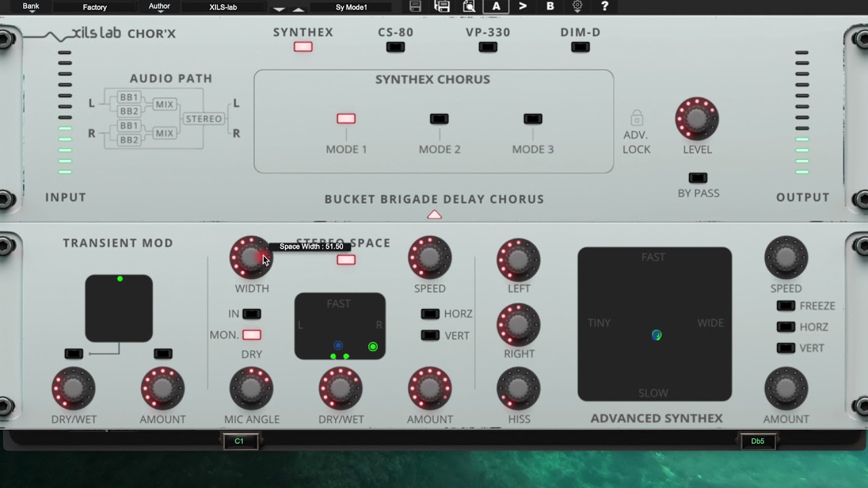Click the save preset floppy icon
Viewport: 868px width, 488px height.
point(416,6)
